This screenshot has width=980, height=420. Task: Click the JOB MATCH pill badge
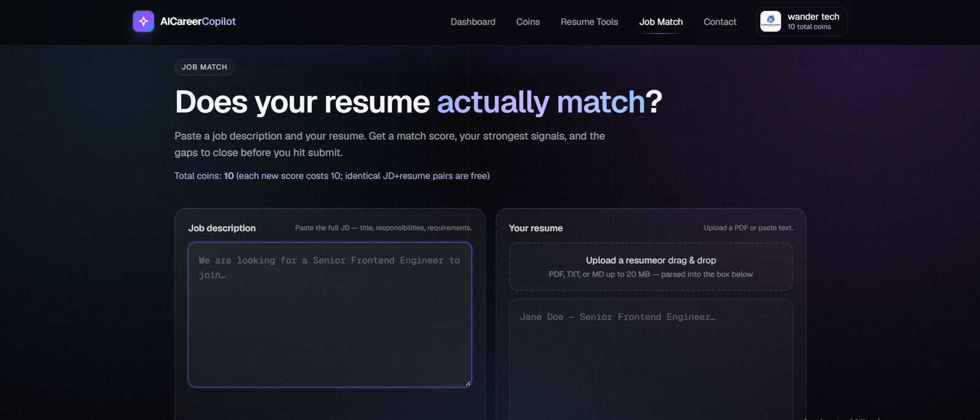click(205, 67)
